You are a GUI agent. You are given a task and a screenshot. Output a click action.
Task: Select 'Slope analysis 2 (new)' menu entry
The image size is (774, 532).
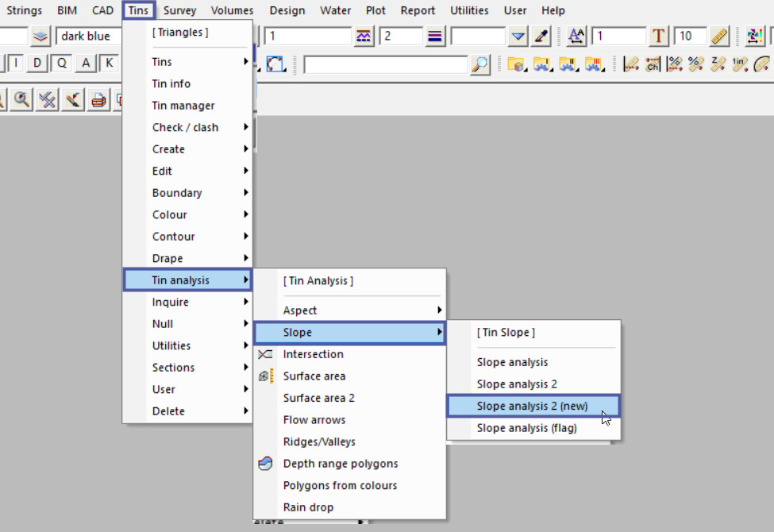[x=532, y=406]
